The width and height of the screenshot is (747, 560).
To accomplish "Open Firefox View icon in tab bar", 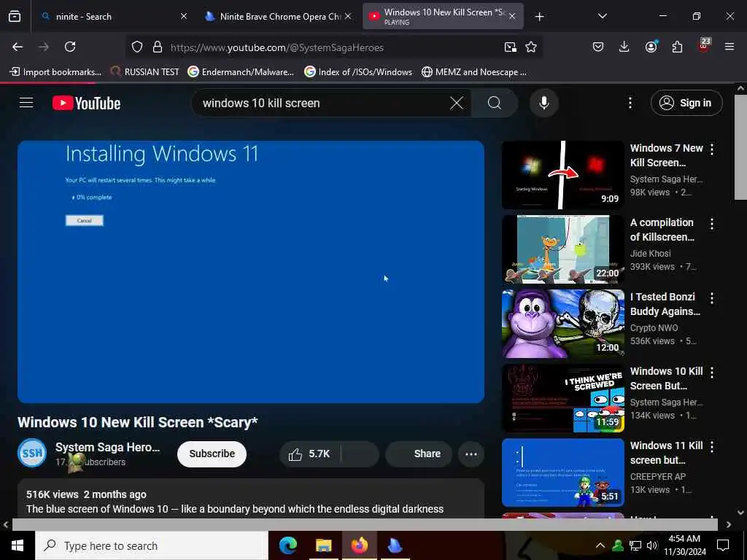I will pos(15,16).
